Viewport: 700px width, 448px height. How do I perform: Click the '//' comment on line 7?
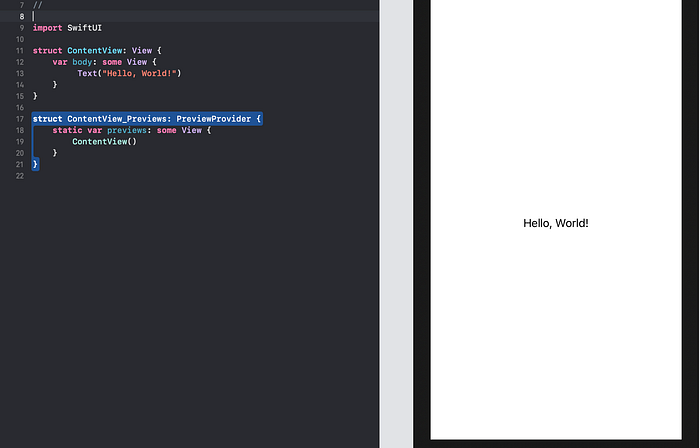(38, 5)
